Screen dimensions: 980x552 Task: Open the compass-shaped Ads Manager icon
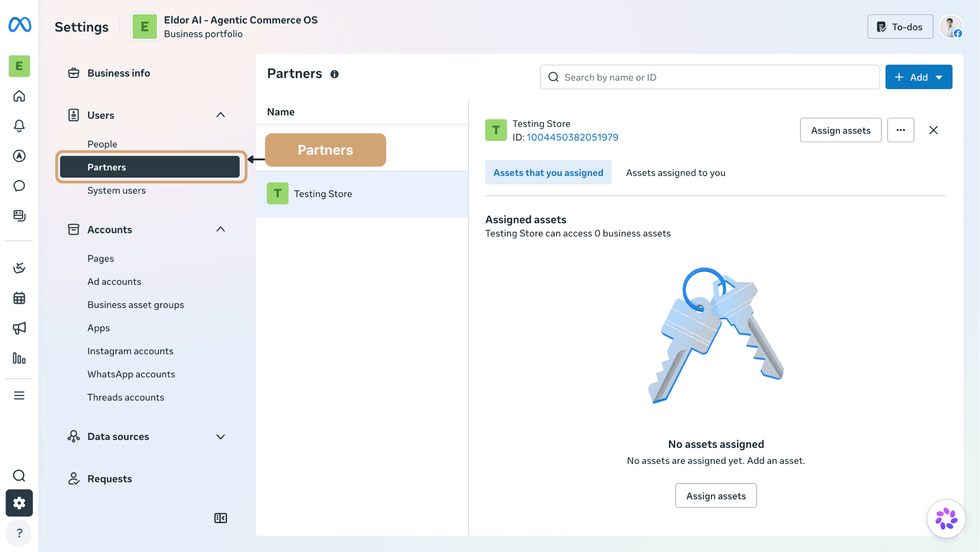19,156
